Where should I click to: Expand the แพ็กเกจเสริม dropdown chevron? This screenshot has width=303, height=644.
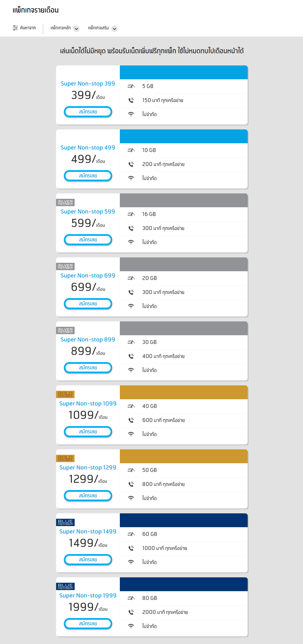coord(114,29)
